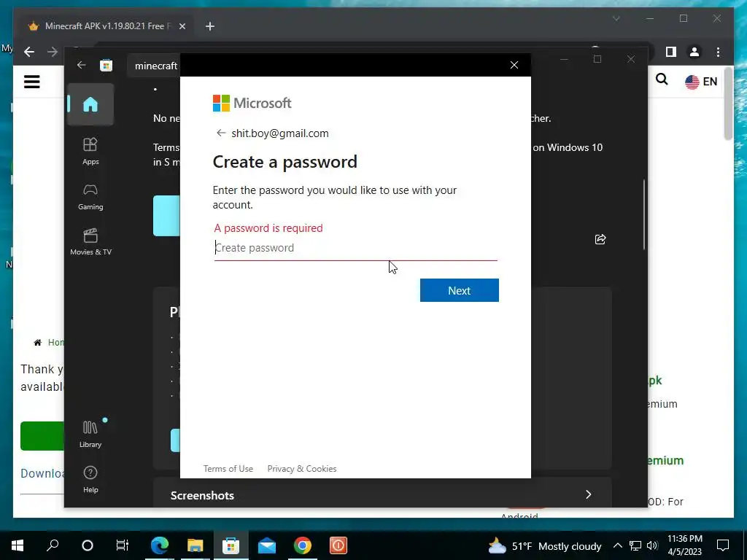Open the notification center icon
The height and width of the screenshot is (560, 747).
(x=723, y=545)
